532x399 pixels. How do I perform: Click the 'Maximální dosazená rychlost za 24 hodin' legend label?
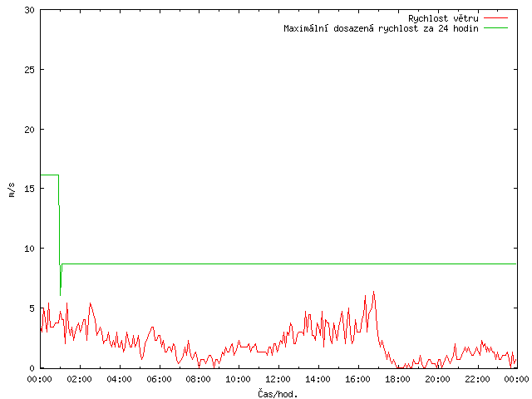tap(381, 28)
